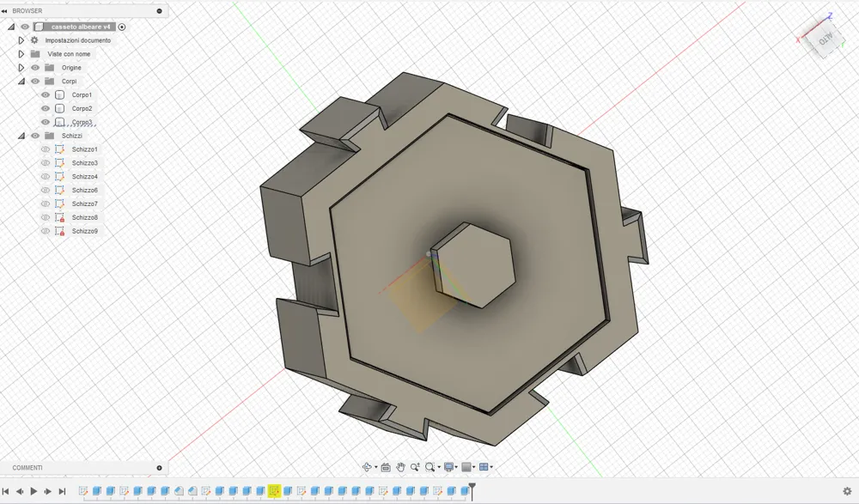Click the Look At camera icon
859x504 pixels.
tap(386, 467)
